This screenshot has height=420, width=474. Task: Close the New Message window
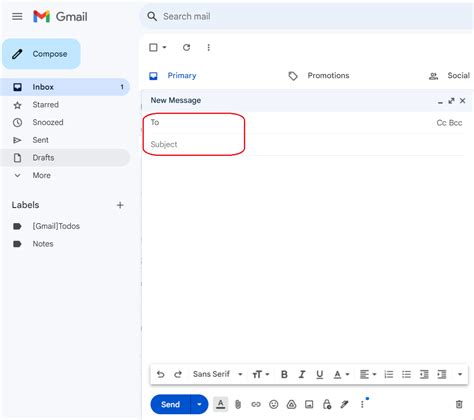coord(462,101)
